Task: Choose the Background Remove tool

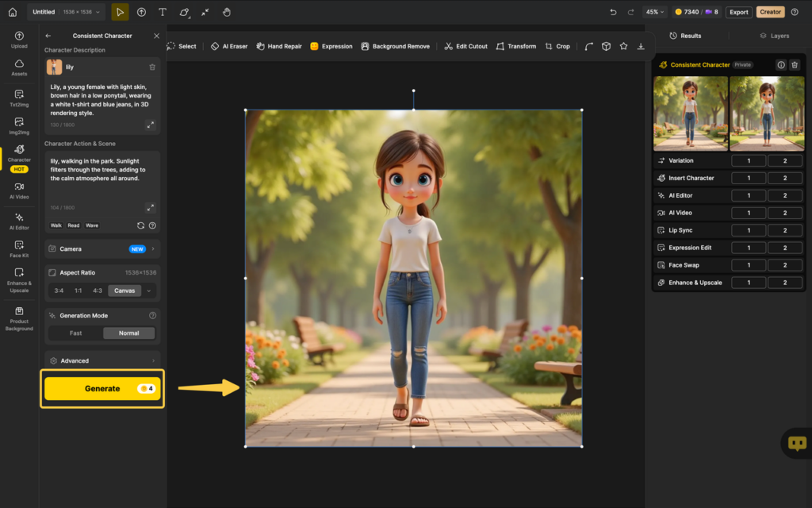Action: pos(395,46)
